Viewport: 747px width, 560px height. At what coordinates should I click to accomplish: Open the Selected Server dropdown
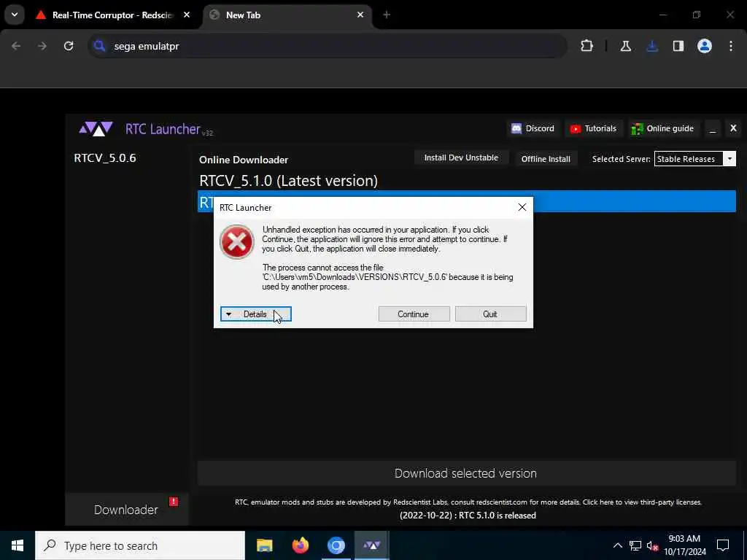coord(729,159)
